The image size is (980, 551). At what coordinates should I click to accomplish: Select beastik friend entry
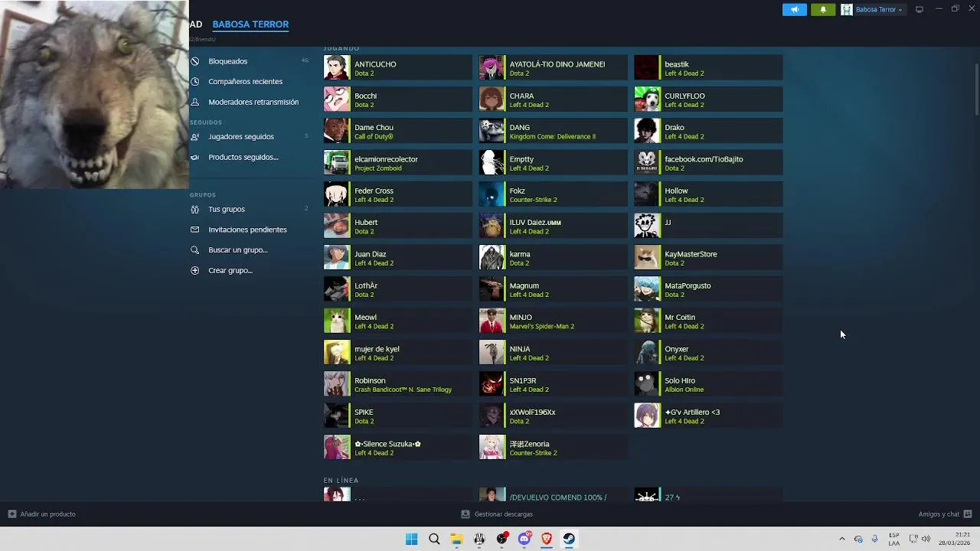(709, 67)
